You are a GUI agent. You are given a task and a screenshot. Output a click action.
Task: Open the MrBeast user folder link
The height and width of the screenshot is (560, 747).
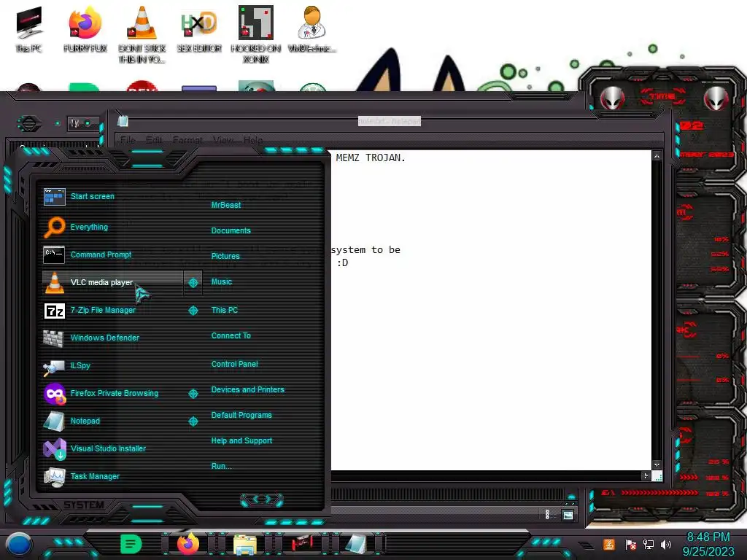[226, 205]
